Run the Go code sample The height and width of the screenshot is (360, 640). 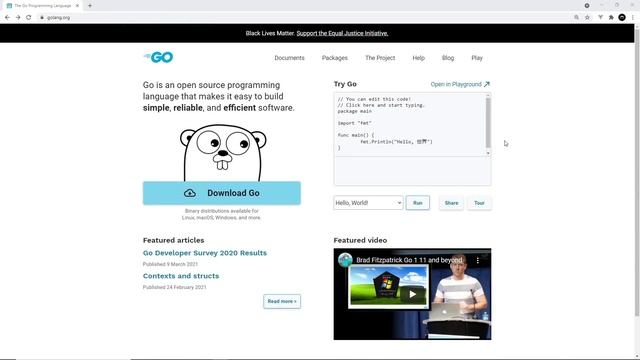coord(418,203)
